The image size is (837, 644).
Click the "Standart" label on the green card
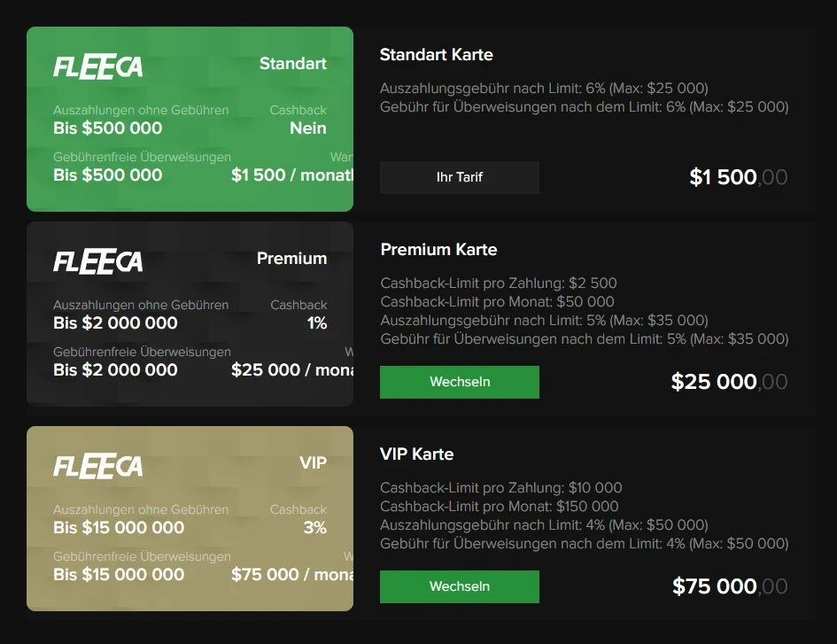coord(292,64)
